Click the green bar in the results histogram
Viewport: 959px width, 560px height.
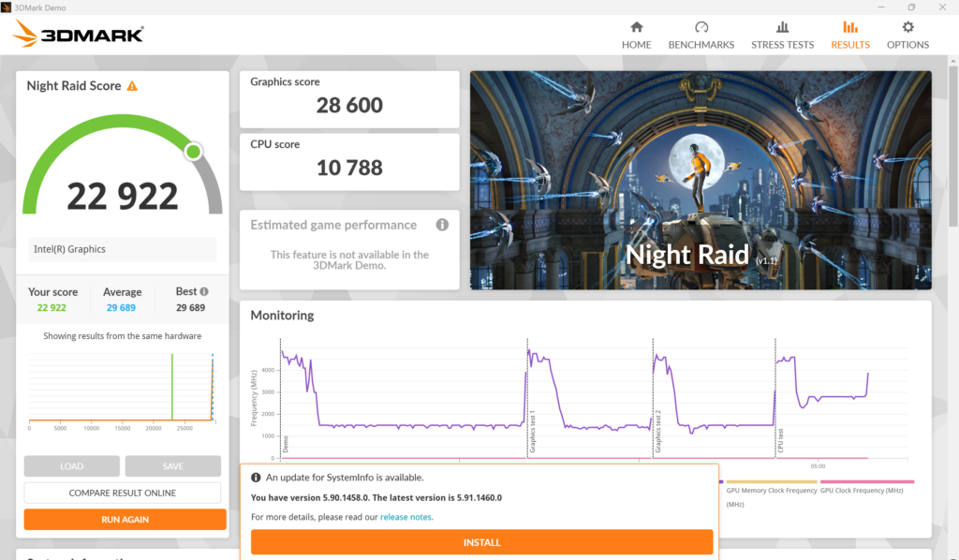tap(172, 387)
